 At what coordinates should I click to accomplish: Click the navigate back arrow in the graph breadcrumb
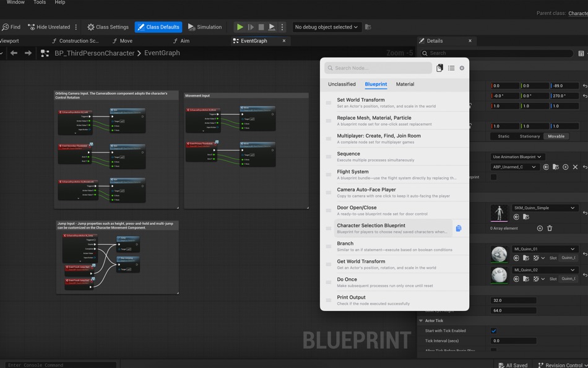pos(14,53)
